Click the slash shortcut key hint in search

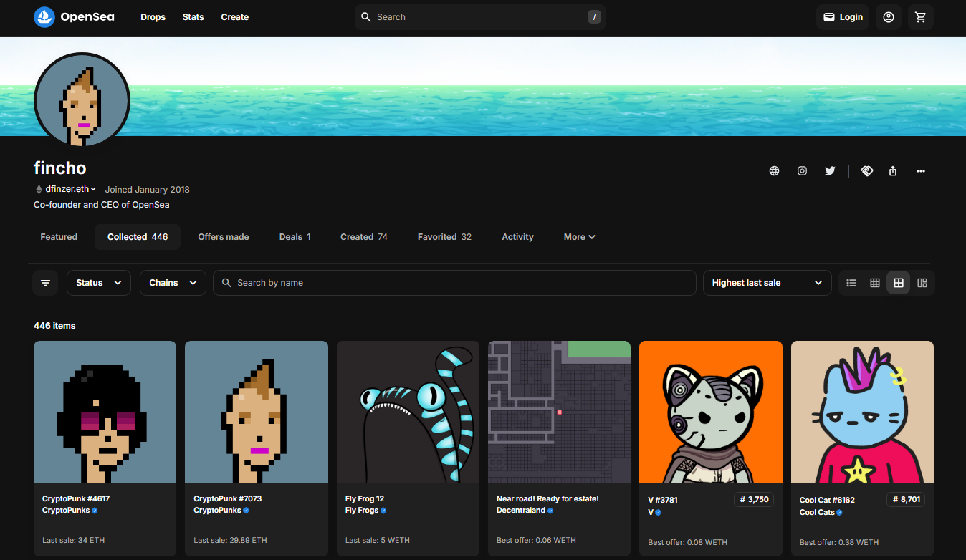(x=594, y=17)
